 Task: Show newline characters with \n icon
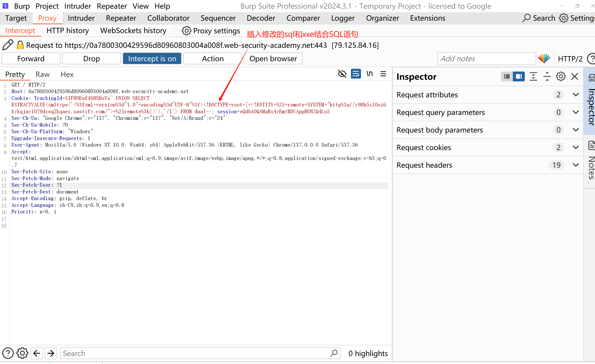point(369,74)
